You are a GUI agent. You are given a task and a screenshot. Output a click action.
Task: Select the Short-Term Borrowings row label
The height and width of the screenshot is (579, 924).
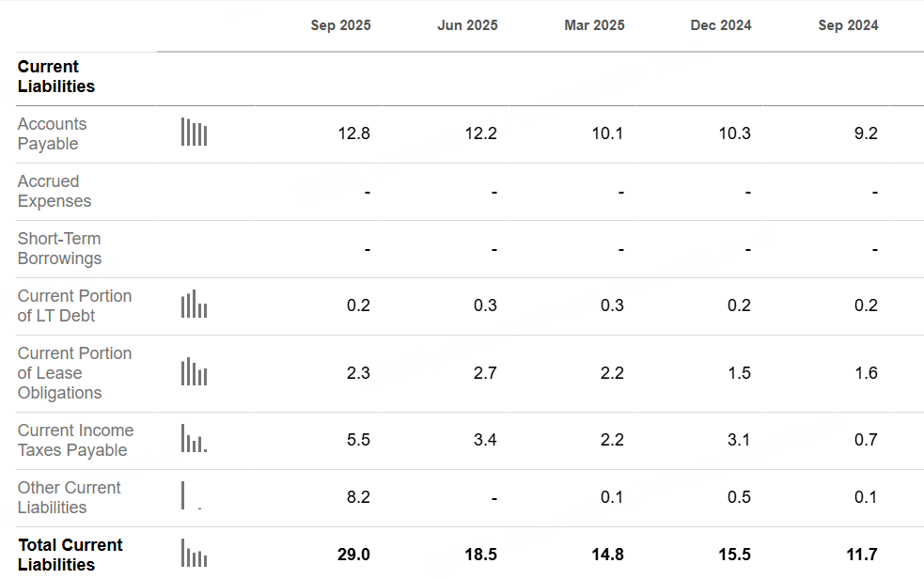tap(59, 248)
